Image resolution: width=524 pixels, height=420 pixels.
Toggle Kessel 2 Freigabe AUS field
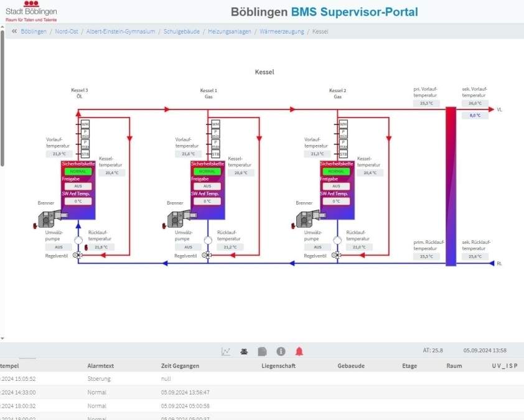point(336,186)
